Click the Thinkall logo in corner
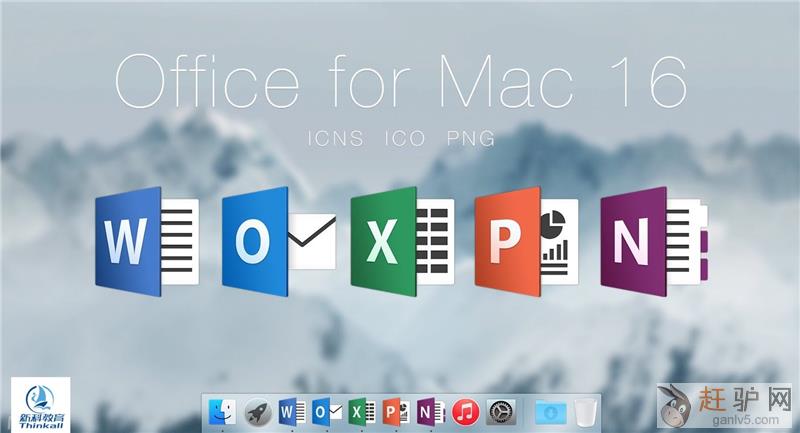 (x=40, y=404)
